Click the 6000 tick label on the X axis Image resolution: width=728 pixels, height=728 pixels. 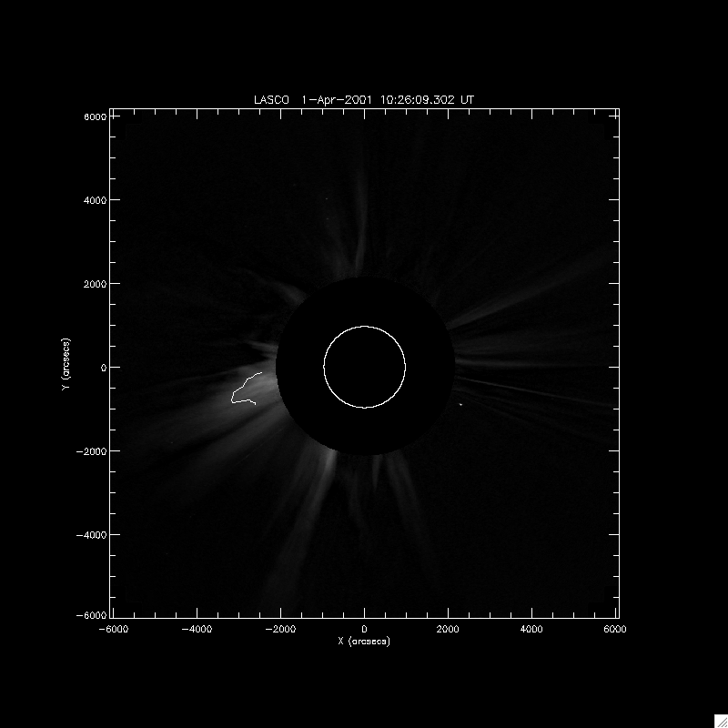pyautogui.click(x=615, y=629)
